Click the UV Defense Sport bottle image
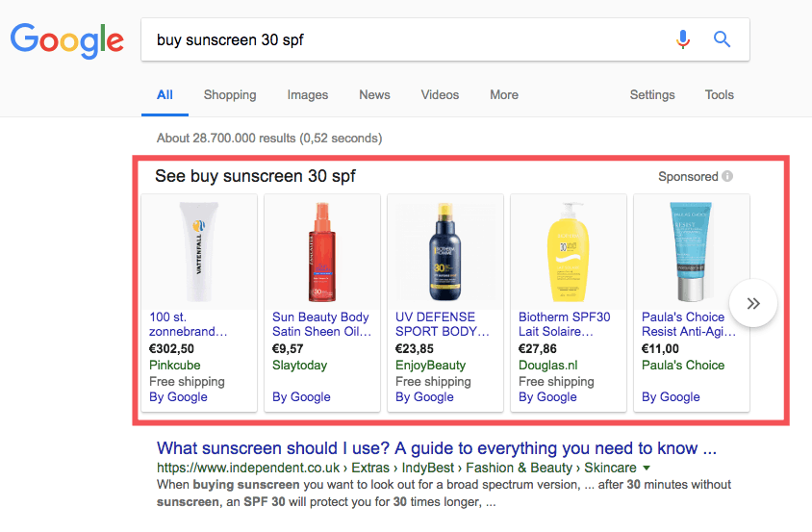This screenshot has width=812, height=532. coord(444,251)
